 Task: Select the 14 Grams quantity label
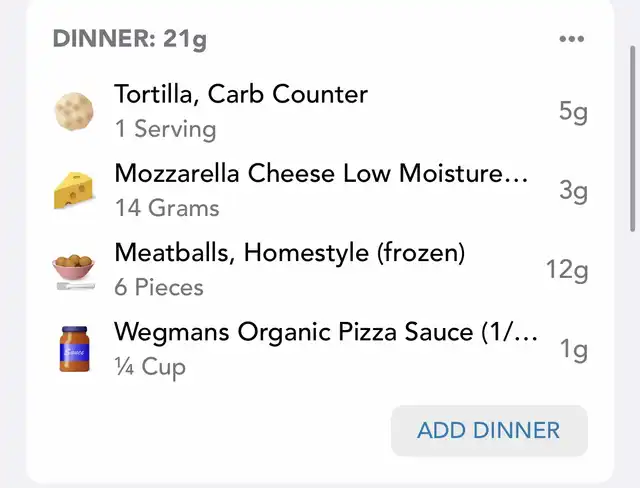click(x=167, y=208)
